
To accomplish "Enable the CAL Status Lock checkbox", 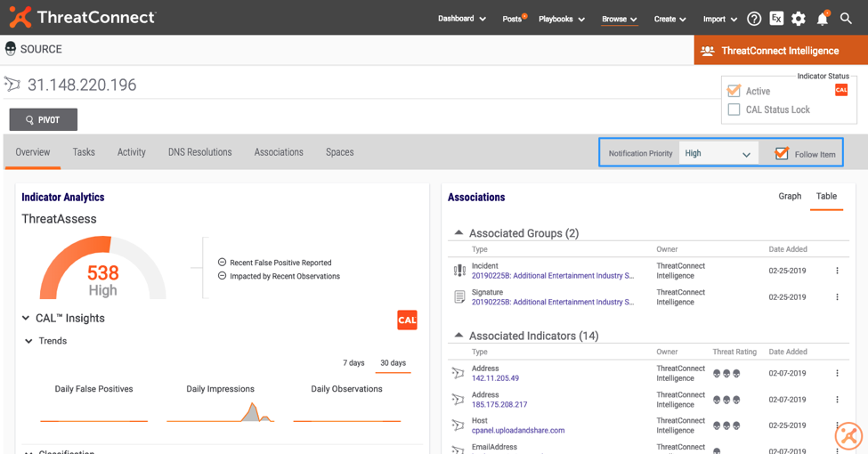I will point(734,109).
